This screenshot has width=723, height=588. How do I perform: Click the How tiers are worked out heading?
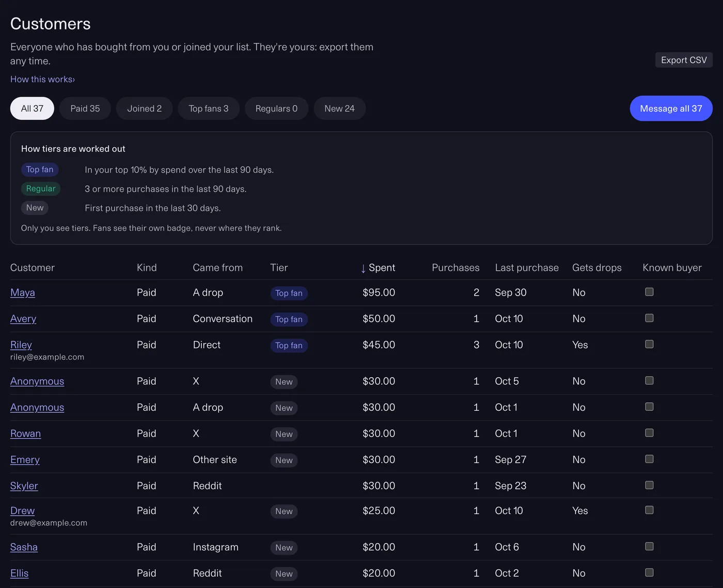(73, 149)
